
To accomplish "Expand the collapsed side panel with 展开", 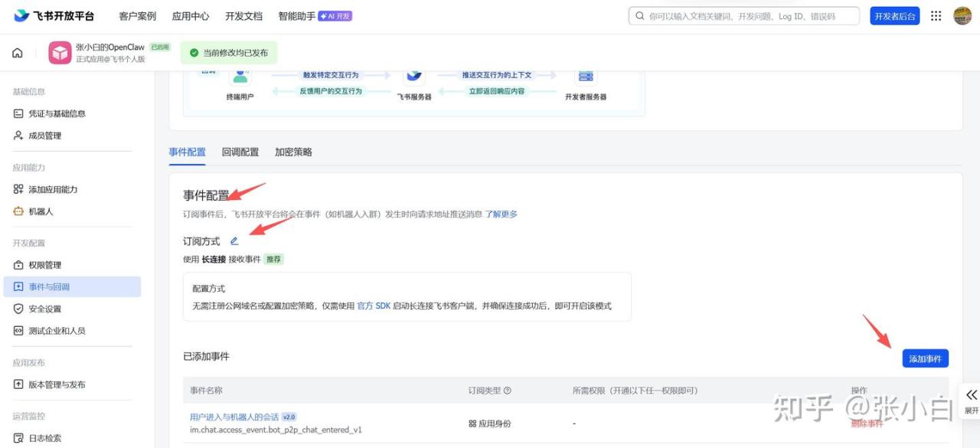I will pyautogui.click(x=971, y=401).
